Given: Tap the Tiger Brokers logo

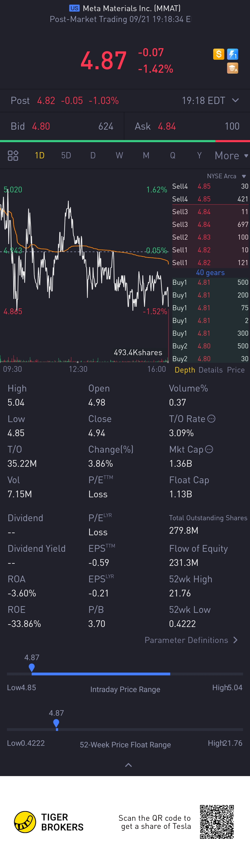Looking at the screenshot, I should 25,822.
